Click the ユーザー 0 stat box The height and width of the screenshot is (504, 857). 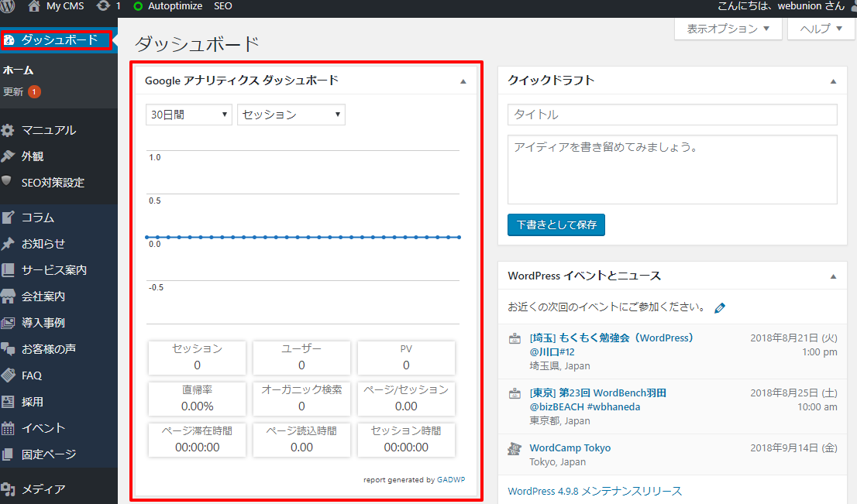(301, 358)
